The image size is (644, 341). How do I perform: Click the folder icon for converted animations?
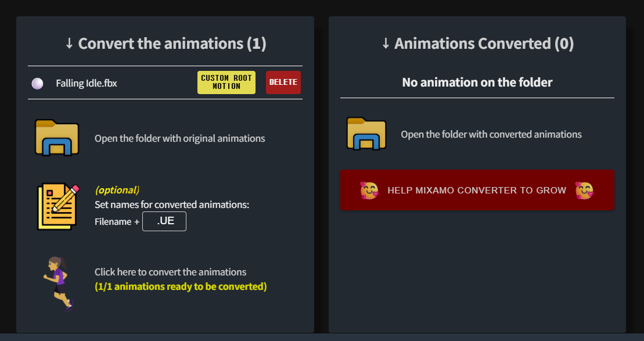[x=366, y=133]
